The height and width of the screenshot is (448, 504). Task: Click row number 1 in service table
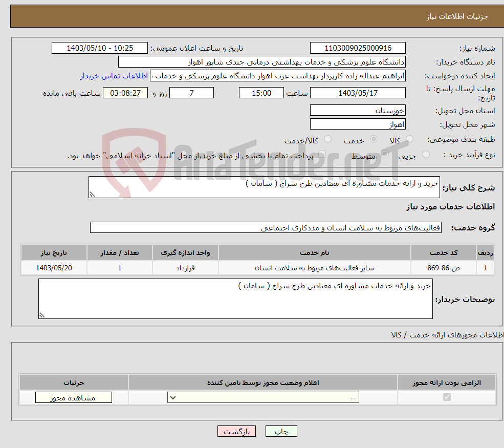485,268
